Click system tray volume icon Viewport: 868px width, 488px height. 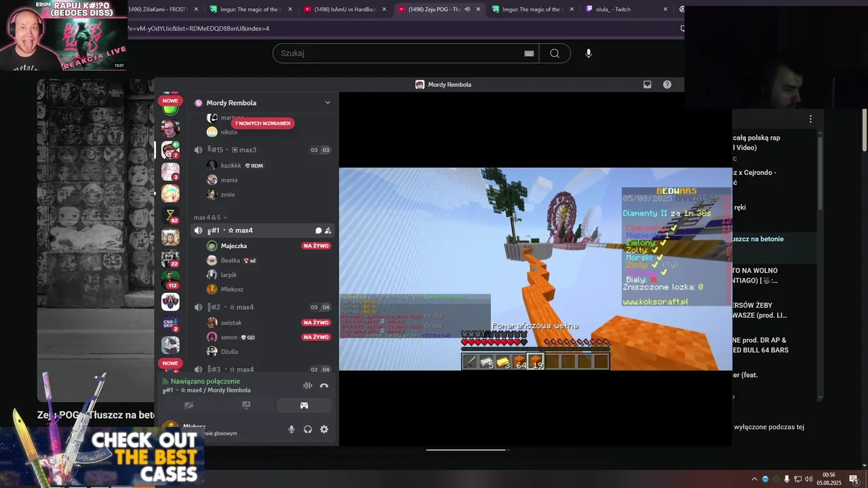coord(808,479)
